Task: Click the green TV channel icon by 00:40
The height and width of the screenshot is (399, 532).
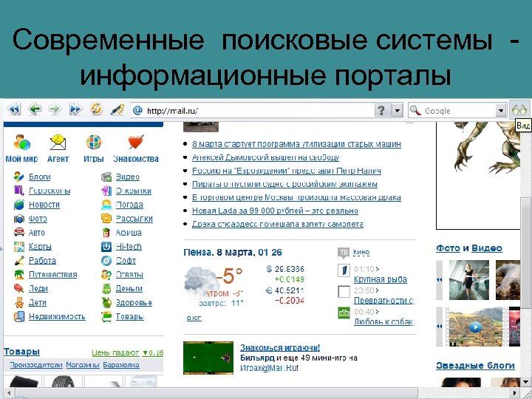Action: [344, 313]
